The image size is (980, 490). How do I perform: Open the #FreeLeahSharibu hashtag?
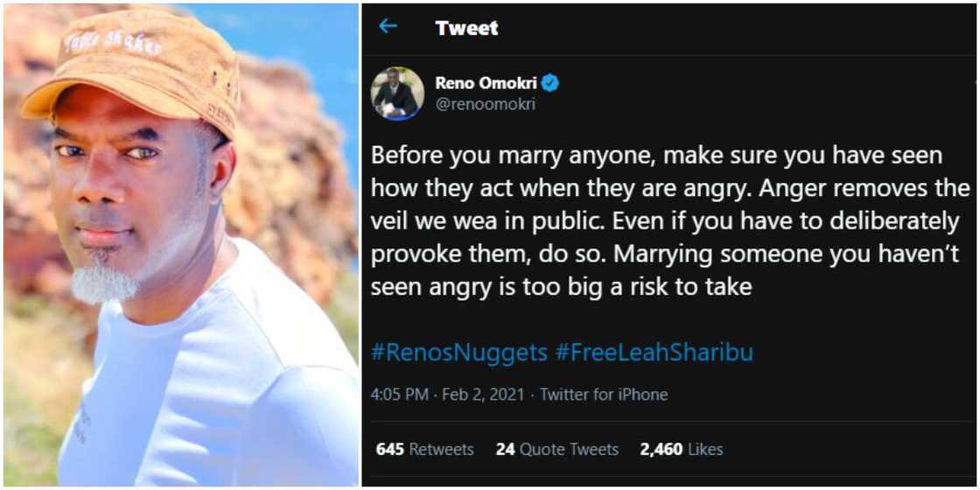(654, 352)
